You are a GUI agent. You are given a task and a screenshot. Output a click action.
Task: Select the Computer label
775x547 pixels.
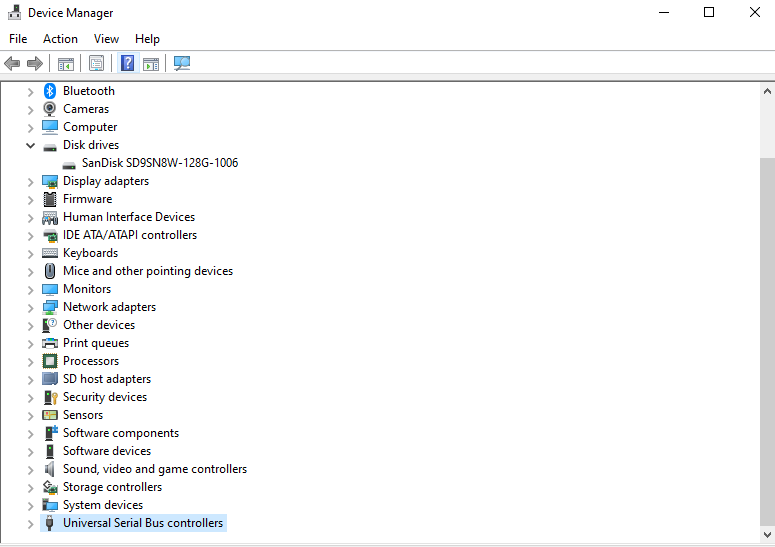coord(90,127)
